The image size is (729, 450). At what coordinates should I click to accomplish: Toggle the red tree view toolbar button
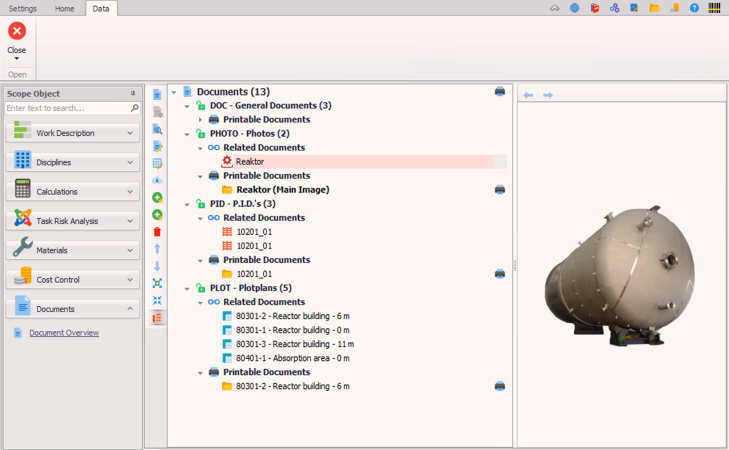tap(157, 318)
